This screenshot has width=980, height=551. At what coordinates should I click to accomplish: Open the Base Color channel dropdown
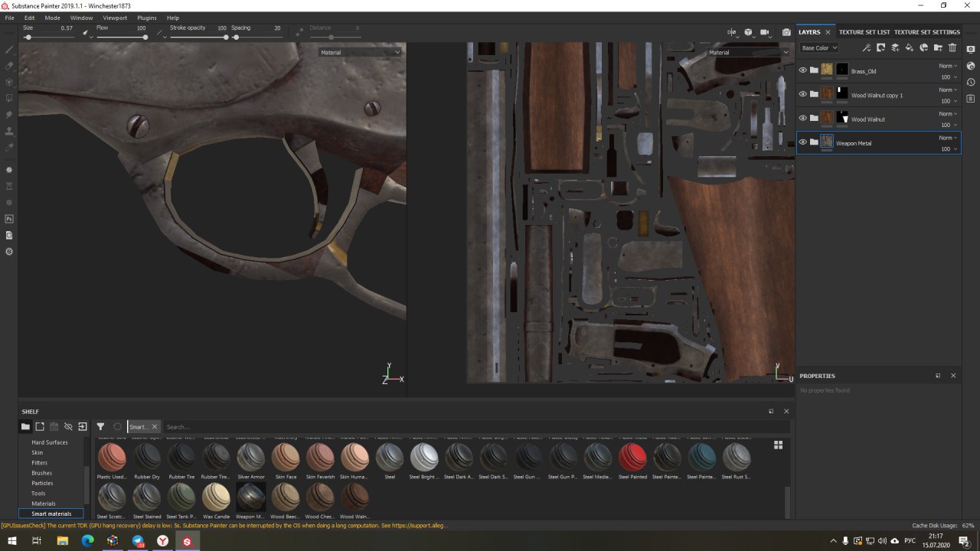click(819, 47)
